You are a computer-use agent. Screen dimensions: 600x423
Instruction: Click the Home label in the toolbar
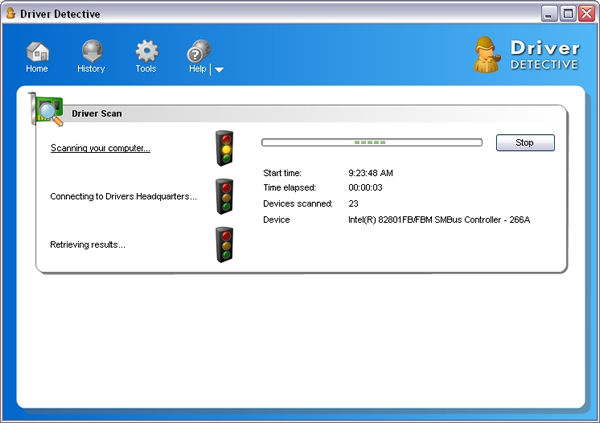point(37,69)
